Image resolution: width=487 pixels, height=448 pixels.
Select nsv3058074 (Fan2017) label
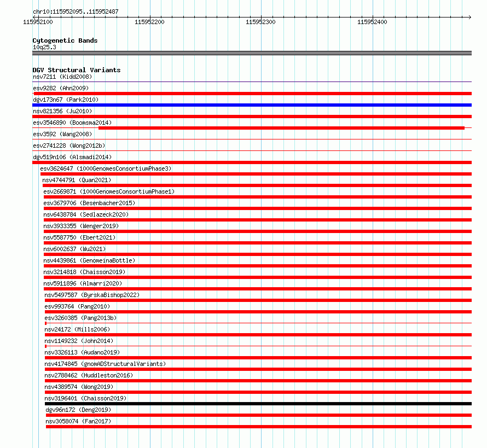click(78, 421)
